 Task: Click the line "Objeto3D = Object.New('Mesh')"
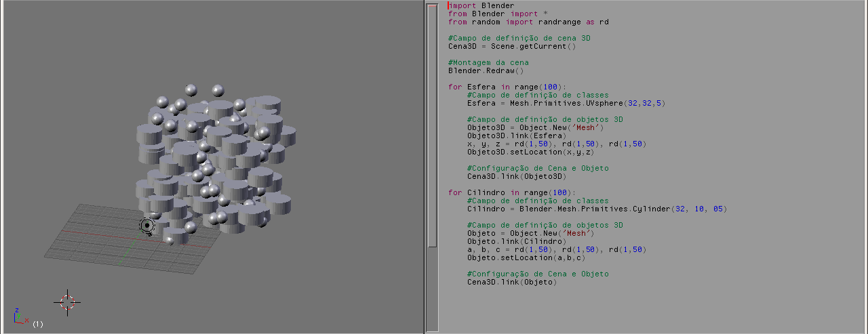pyautogui.click(x=535, y=127)
